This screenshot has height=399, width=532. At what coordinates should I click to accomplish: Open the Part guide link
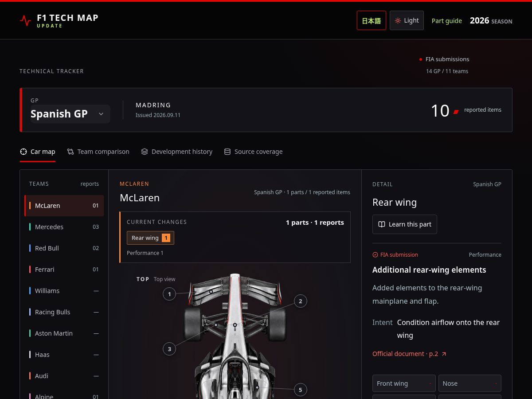pyautogui.click(x=447, y=21)
